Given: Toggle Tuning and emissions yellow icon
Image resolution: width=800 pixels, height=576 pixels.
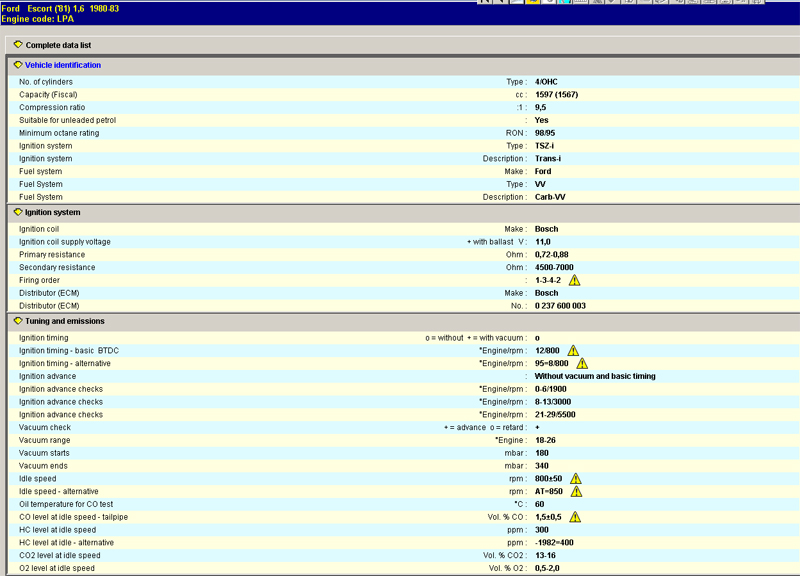Looking at the screenshot, I should click(18, 321).
